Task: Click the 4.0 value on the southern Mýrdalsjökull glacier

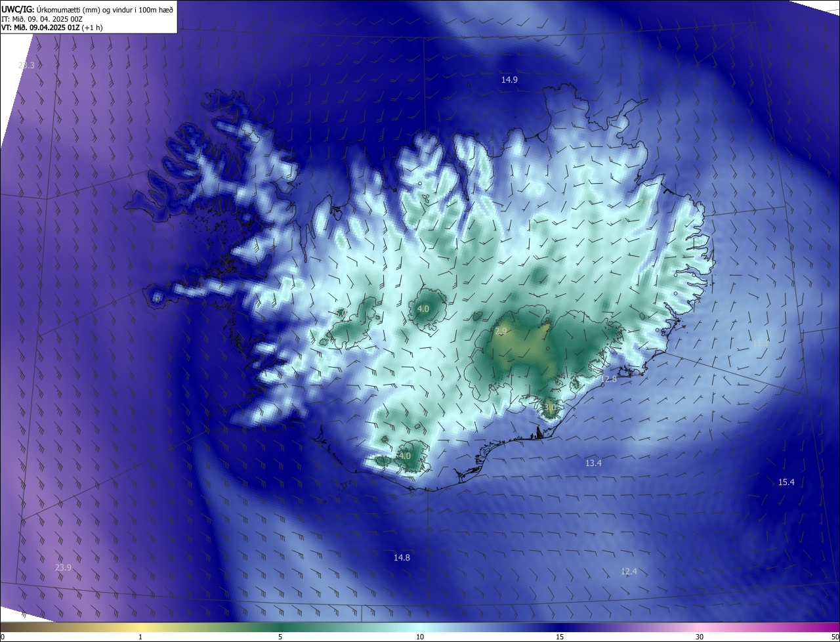Action: pos(404,456)
